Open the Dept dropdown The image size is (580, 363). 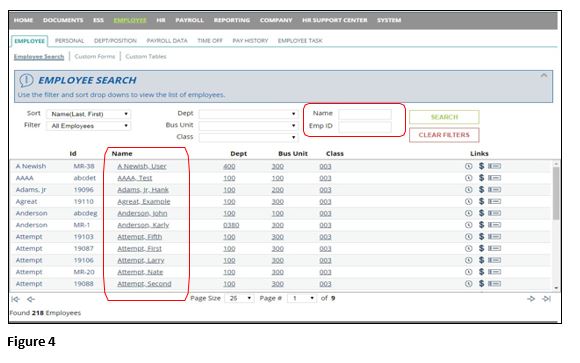(x=248, y=114)
